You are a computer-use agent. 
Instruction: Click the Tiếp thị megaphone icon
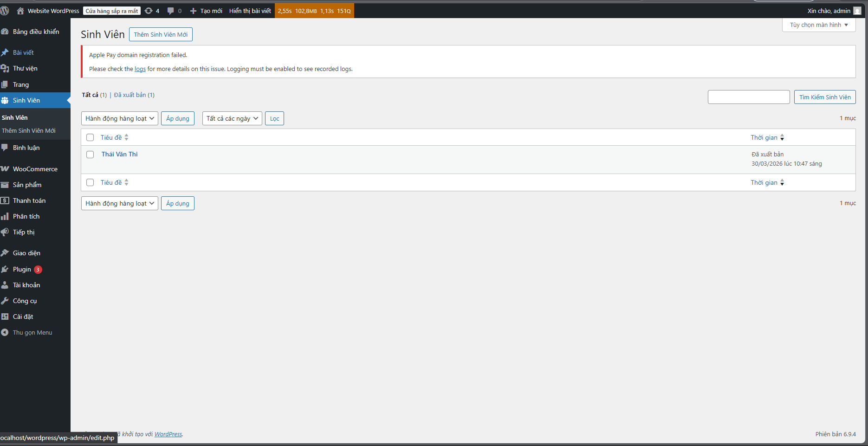5,232
